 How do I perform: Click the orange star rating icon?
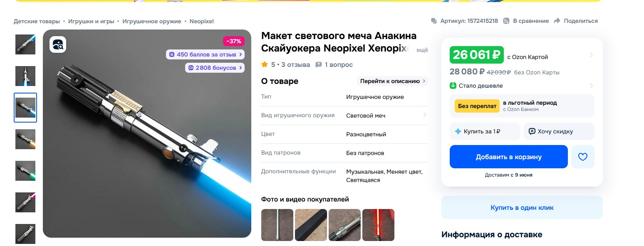[265, 64]
